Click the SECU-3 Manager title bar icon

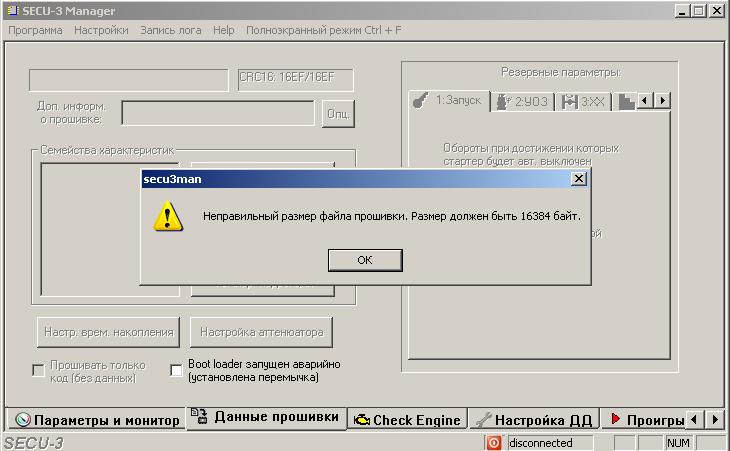pos(11,10)
